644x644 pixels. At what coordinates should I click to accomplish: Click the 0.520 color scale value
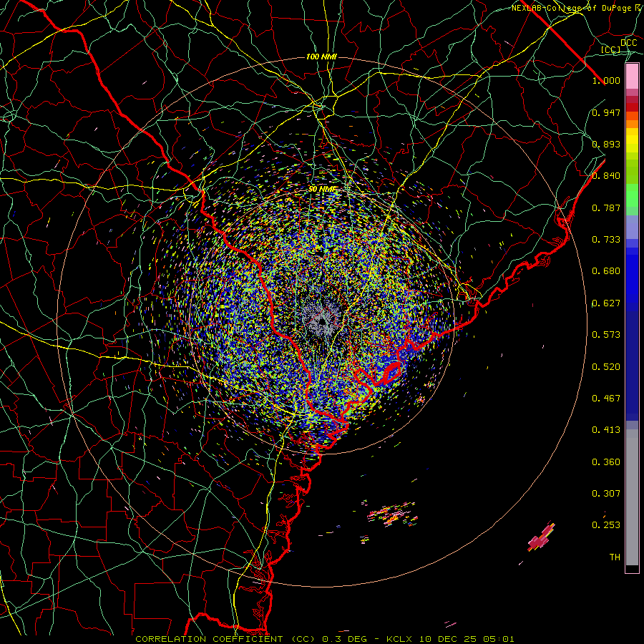(x=606, y=367)
